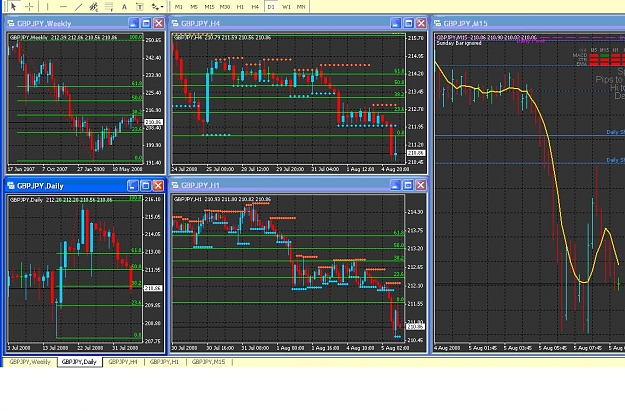The width and height of the screenshot is (625, 411).
Task: Switch chart to H4 timeframe
Action: point(255,6)
